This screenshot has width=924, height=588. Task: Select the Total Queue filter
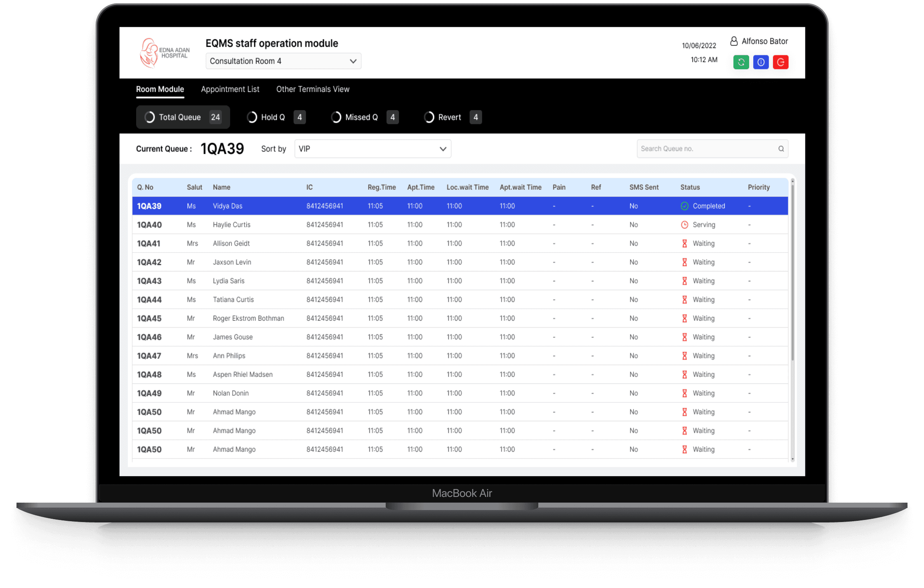click(x=183, y=118)
